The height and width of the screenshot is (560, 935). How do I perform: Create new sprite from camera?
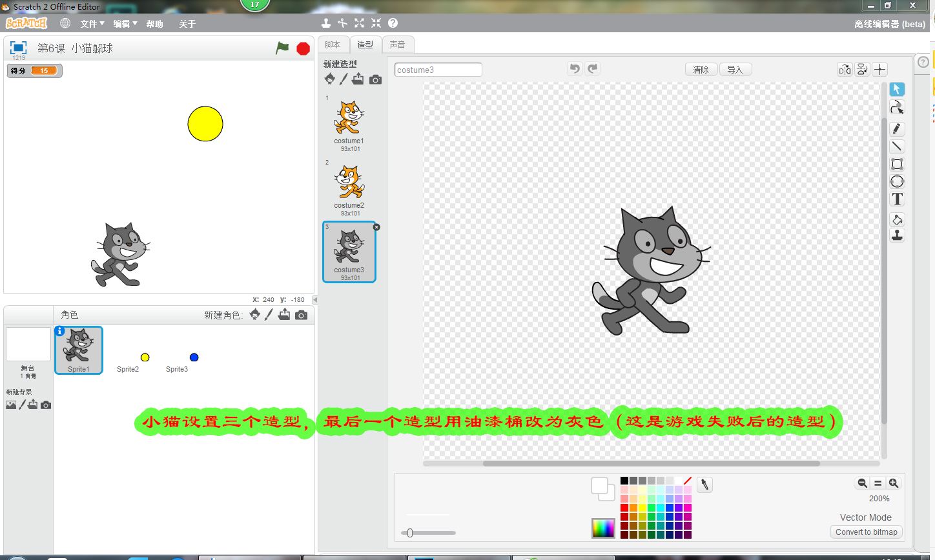pyautogui.click(x=301, y=315)
